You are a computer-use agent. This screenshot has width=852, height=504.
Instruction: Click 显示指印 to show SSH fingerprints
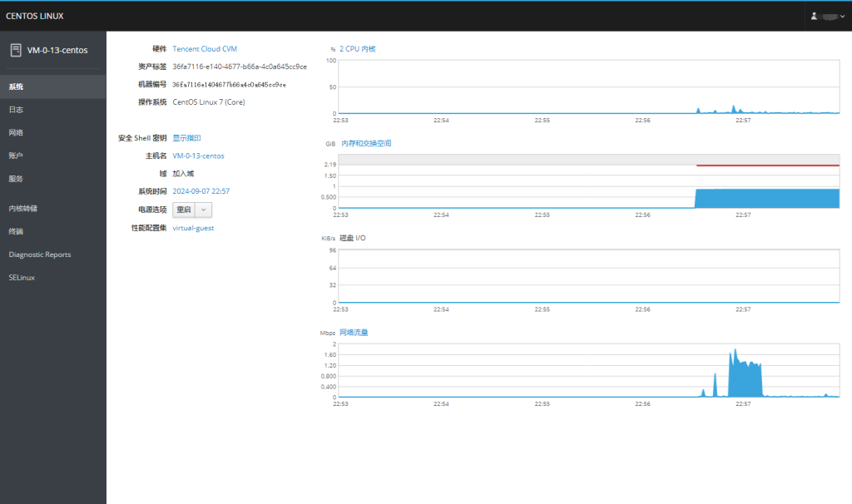click(186, 138)
